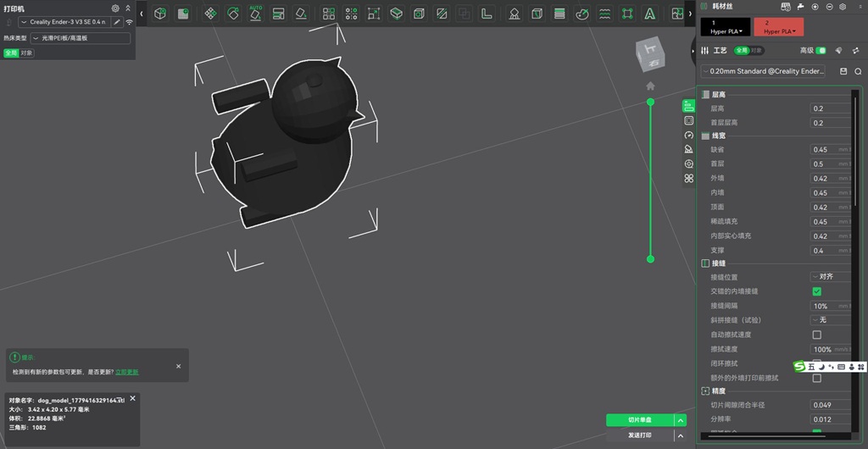This screenshot has width=868, height=449.
Task: Click the Wi-Fi printer connection icon
Action: [129, 22]
